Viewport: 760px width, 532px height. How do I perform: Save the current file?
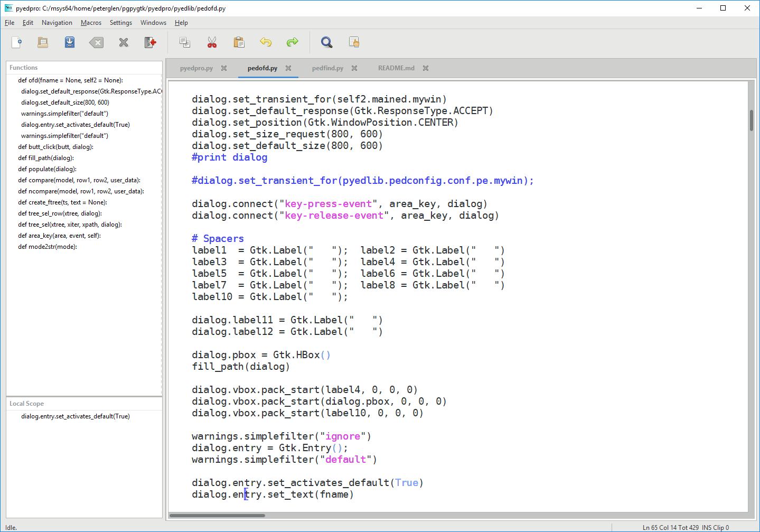69,42
